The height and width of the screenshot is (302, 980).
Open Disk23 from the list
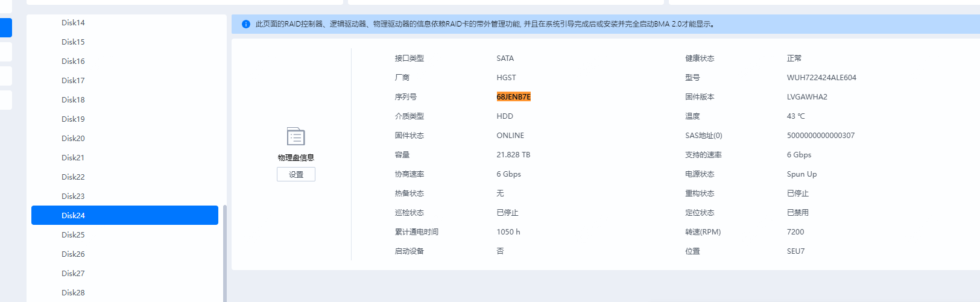coord(73,197)
